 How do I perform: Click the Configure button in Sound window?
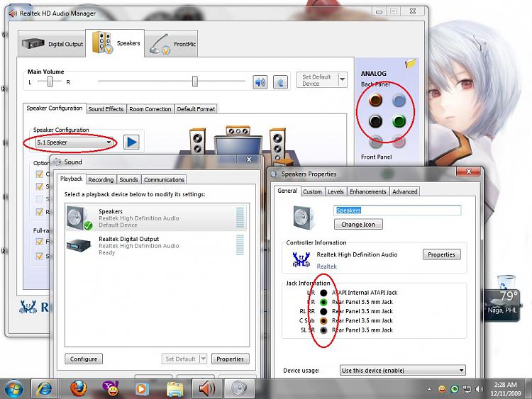[x=84, y=359]
